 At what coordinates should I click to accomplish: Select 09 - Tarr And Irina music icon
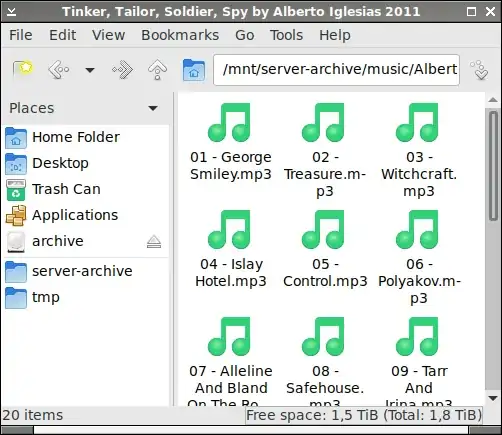point(417,337)
